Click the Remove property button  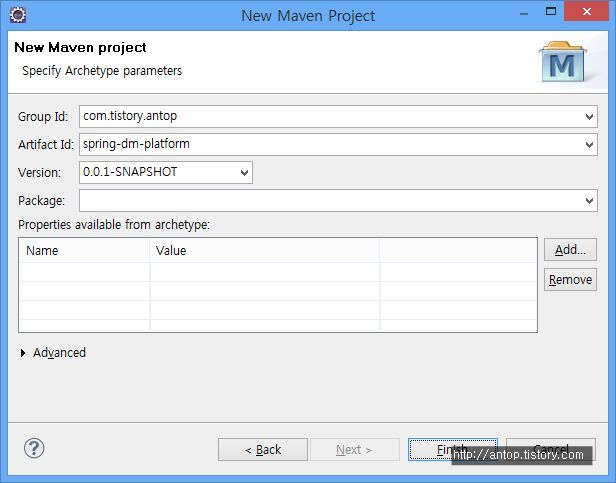pos(570,279)
